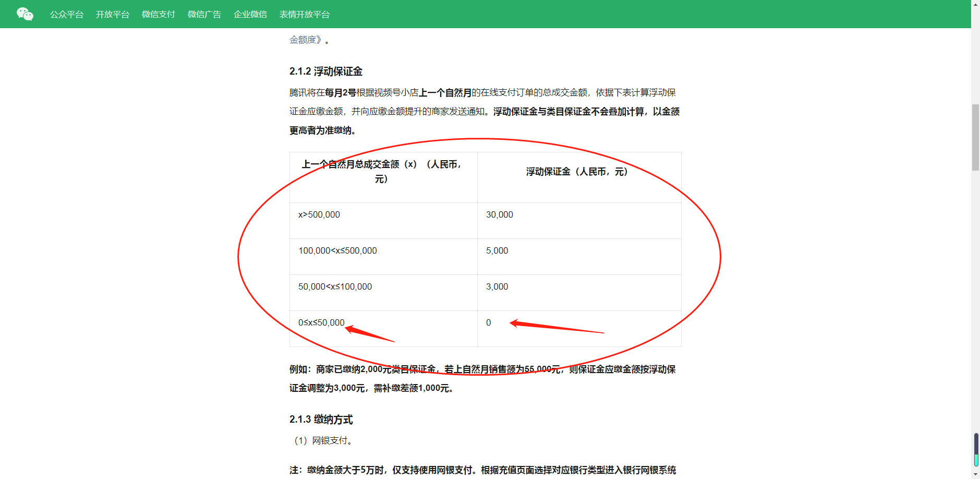Click the 例如：商家已缴纳2,000元 example paragraph
980x479 pixels.
point(482,379)
